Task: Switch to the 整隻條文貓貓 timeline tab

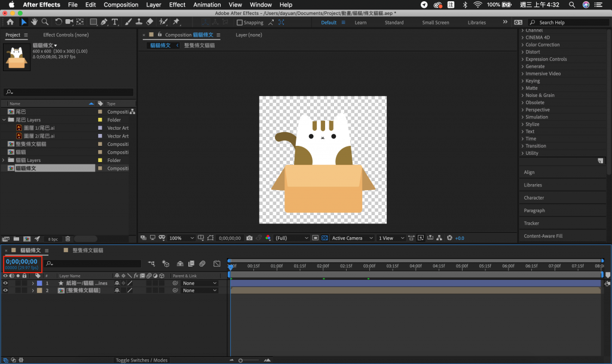Action: [88, 250]
